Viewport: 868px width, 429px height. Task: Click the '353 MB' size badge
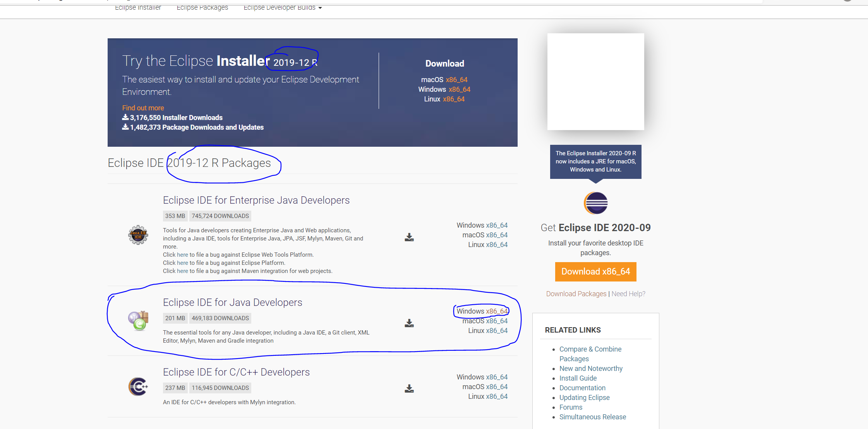[175, 216]
